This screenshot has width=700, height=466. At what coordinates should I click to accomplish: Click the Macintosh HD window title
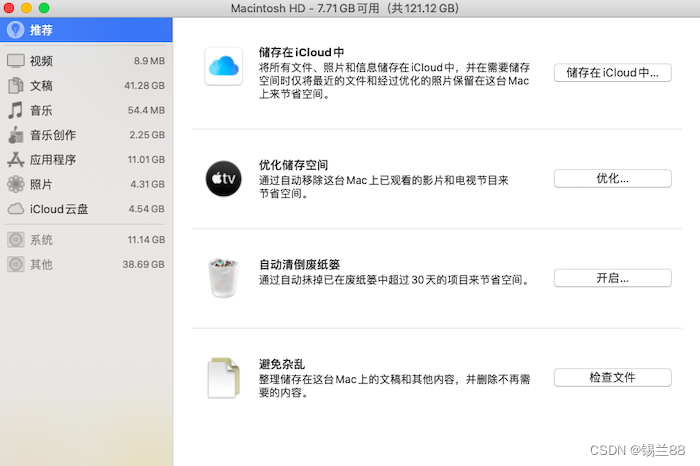click(345, 8)
